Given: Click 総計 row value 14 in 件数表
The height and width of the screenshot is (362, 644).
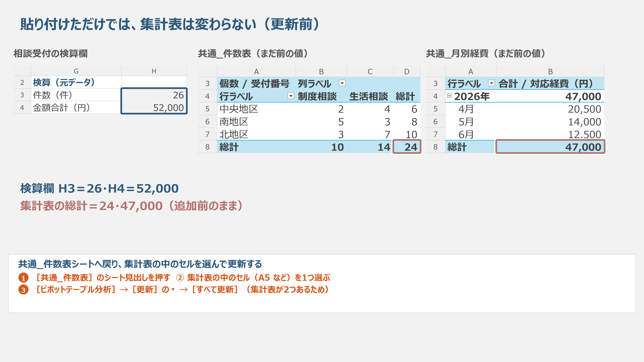Looking at the screenshot, I should pyautogui.click(x=370, y=147).
